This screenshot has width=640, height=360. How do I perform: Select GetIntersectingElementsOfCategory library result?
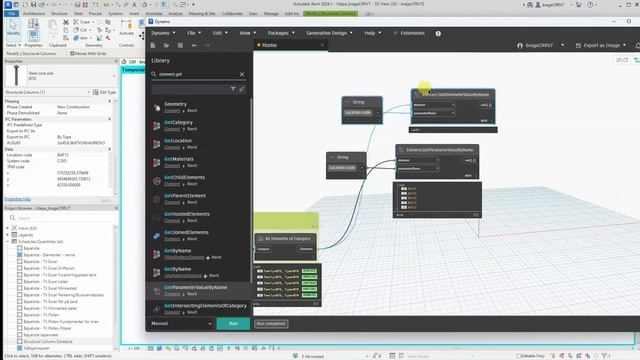click(x=198, y=309)
